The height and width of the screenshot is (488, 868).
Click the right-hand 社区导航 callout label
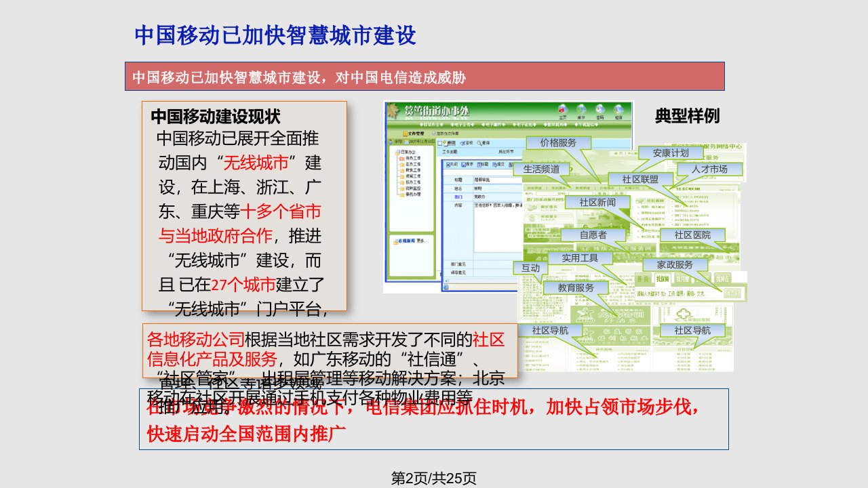pos(692,331)
